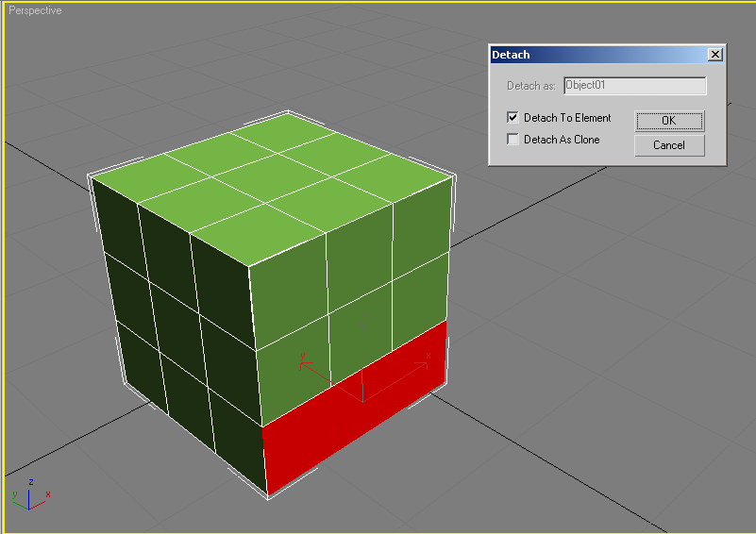Click the Perspective viewport label

point(35,10)
